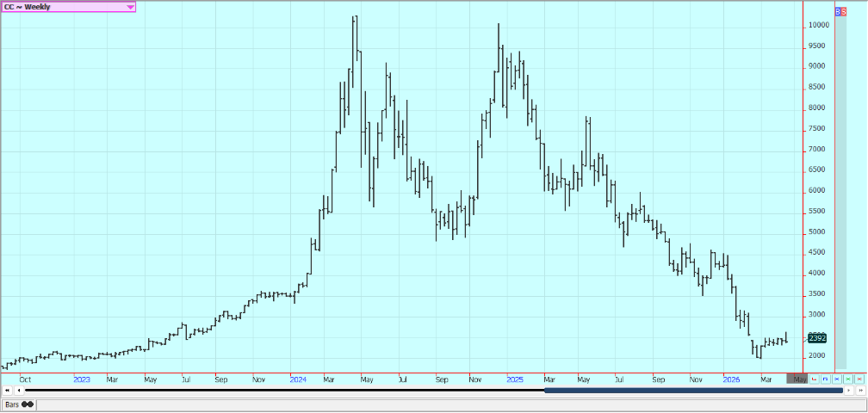Screen dimensions: 868x413
Task: Open the CC ~ Weekly chart dropdown arrow
Action: [x=130, y=7]
